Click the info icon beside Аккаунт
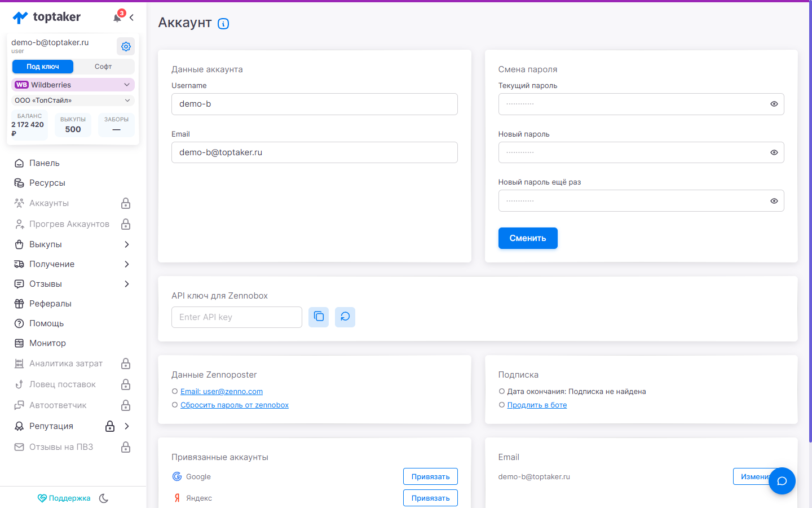This screenshot has height=508, width=812. click(223, 24)
